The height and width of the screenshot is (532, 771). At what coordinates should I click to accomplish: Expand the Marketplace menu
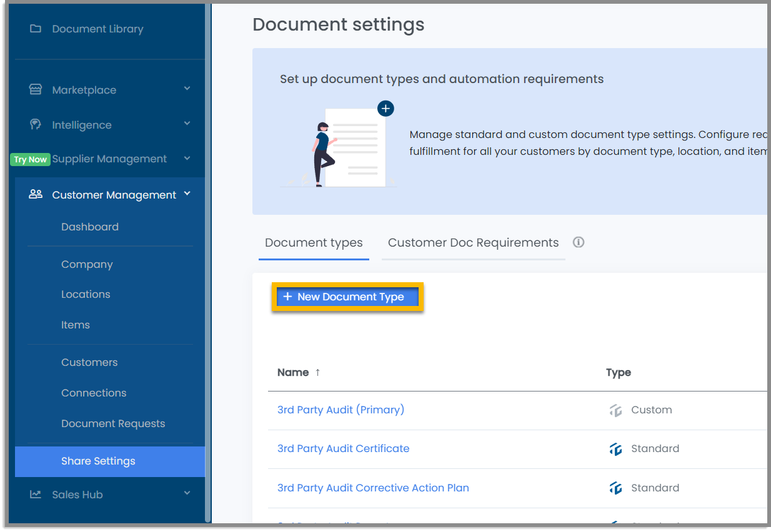(x=187, y=89)
